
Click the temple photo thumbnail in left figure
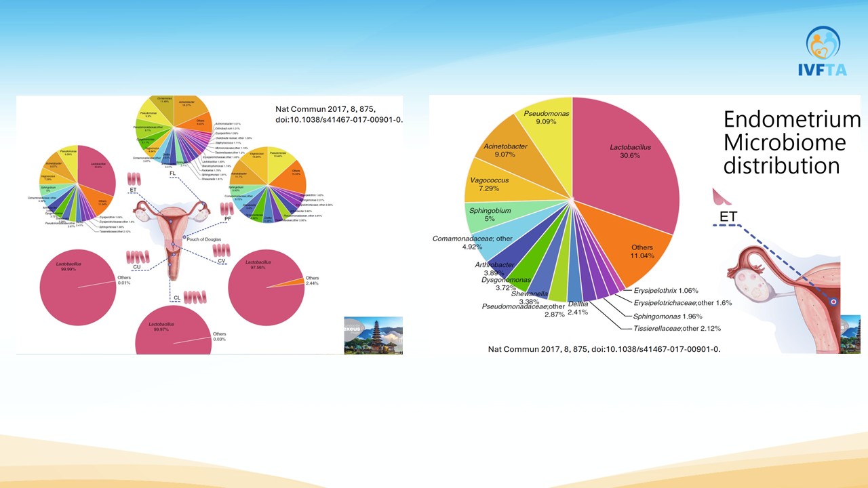373,335
